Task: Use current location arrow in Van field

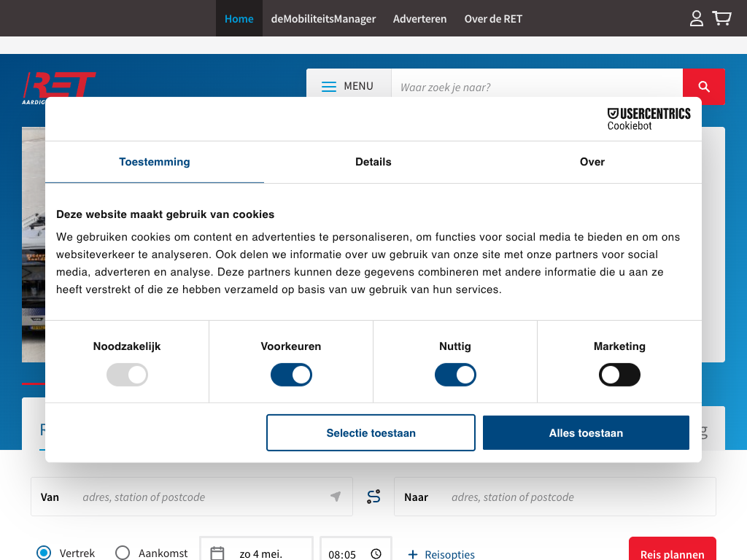Action: (336, 497)
